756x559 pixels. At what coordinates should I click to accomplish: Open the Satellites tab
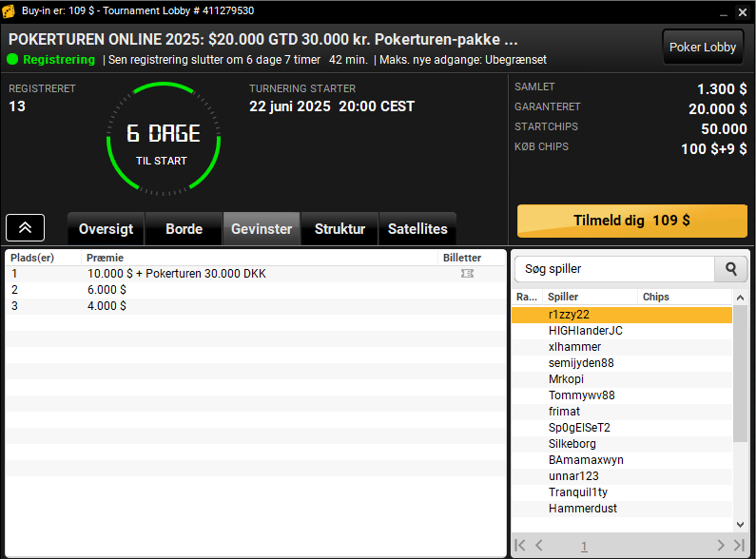(x=417, y=229)
